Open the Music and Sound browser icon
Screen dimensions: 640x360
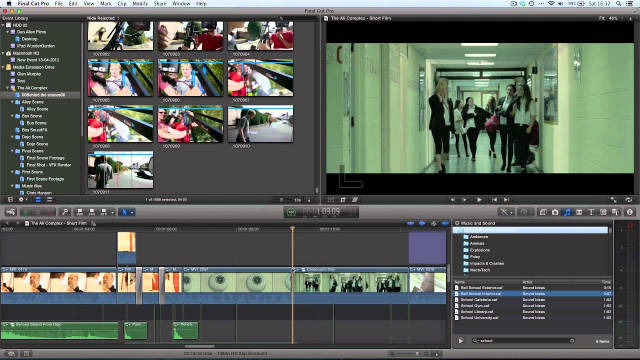point(567,212)
